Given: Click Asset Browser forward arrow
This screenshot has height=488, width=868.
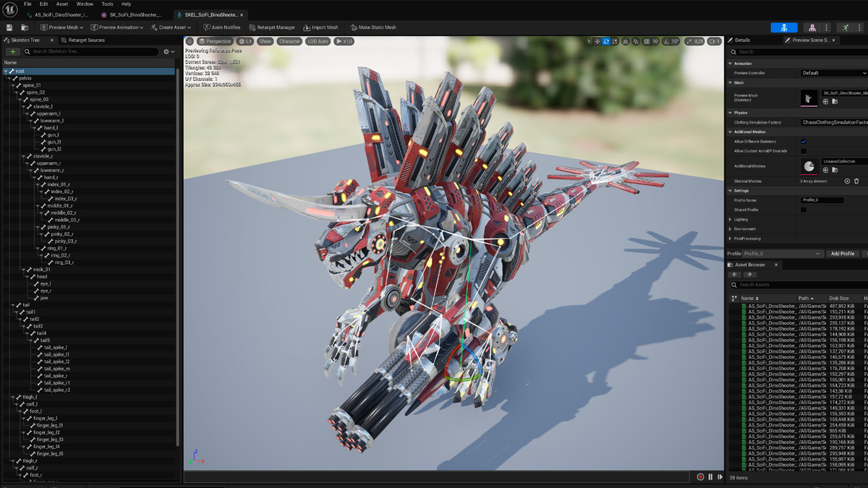Looking at the screenshot, I should [751, 275].
